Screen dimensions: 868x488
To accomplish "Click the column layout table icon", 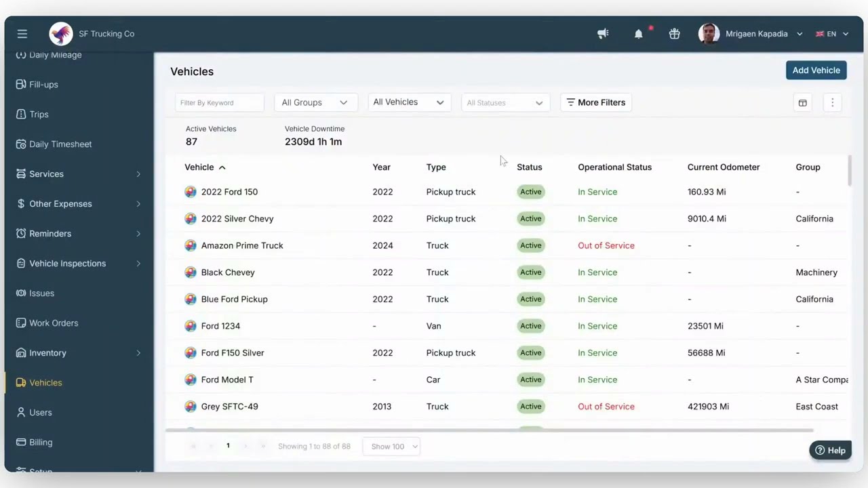I will point(802,102).
